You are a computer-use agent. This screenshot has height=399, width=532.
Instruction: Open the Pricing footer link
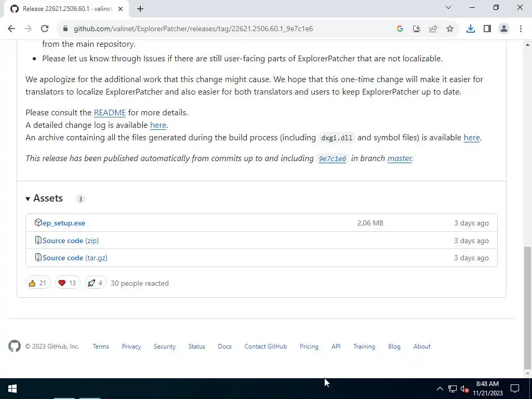click(x=309, y=347)
